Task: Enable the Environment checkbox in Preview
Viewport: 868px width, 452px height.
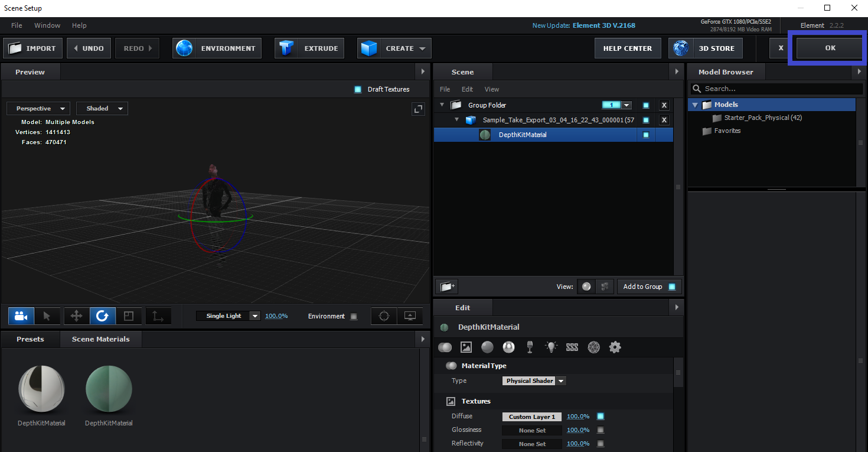Action: click(354, 316)
